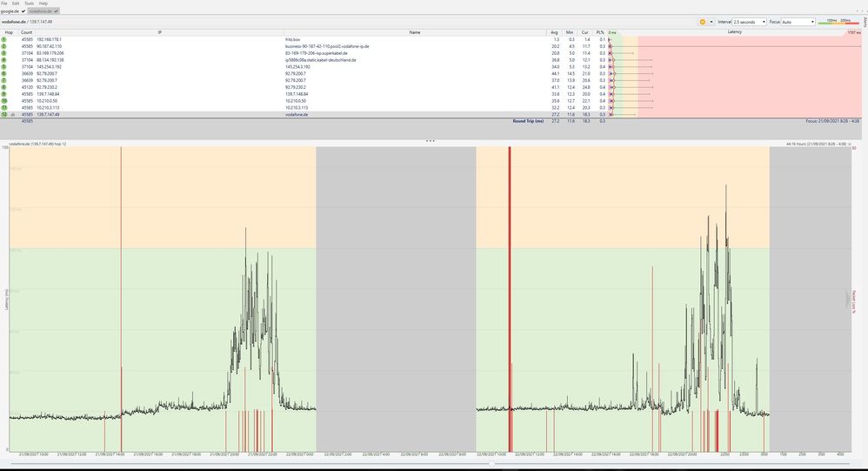Image resolution: width=868 pixels, height=471 pixels.
Task: Click hop 5 green circle icon
Action: pos(3,67)
